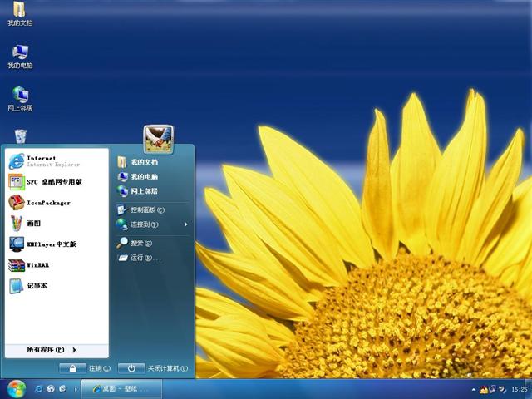Select 我的电脑 desktop icon
Viewport: 532px width, 399px height.
20,57
